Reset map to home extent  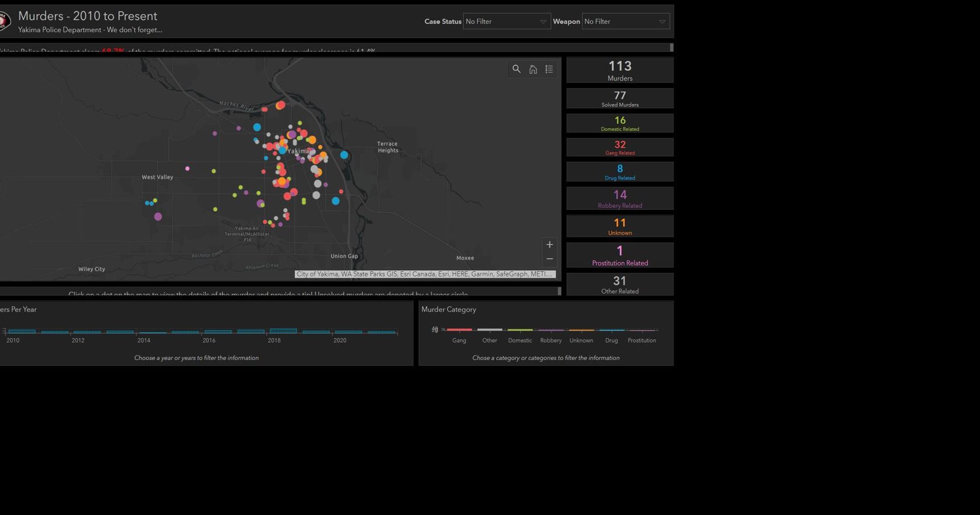533,69
